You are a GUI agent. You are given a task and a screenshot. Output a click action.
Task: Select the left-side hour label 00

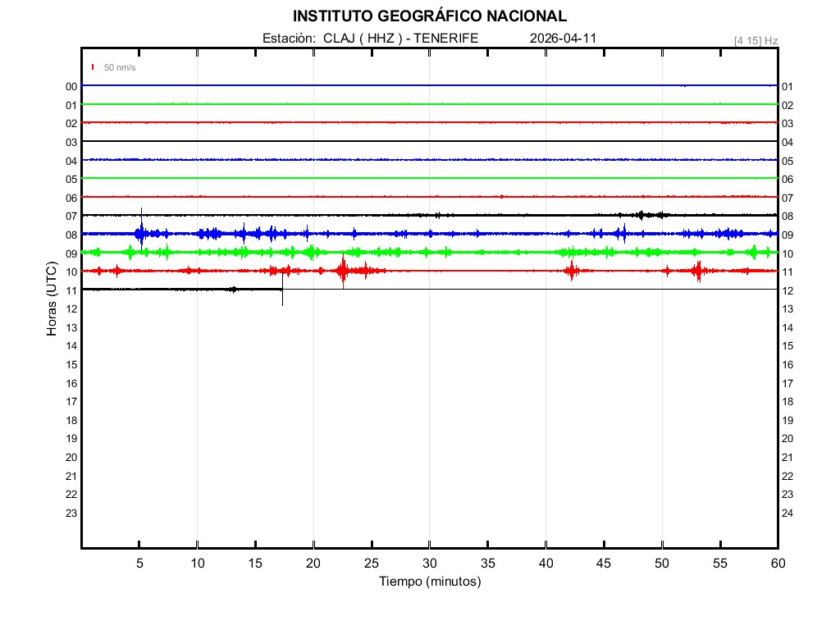click(x=71, y=86)
